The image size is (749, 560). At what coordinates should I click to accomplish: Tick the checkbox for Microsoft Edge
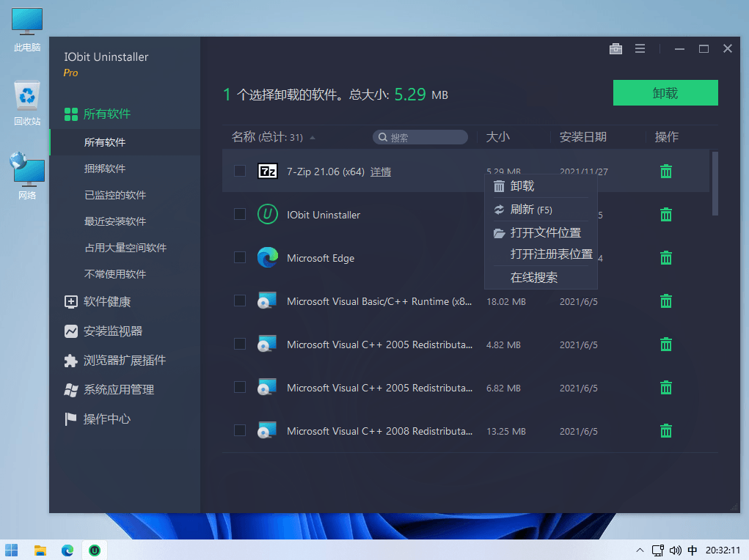240,257
